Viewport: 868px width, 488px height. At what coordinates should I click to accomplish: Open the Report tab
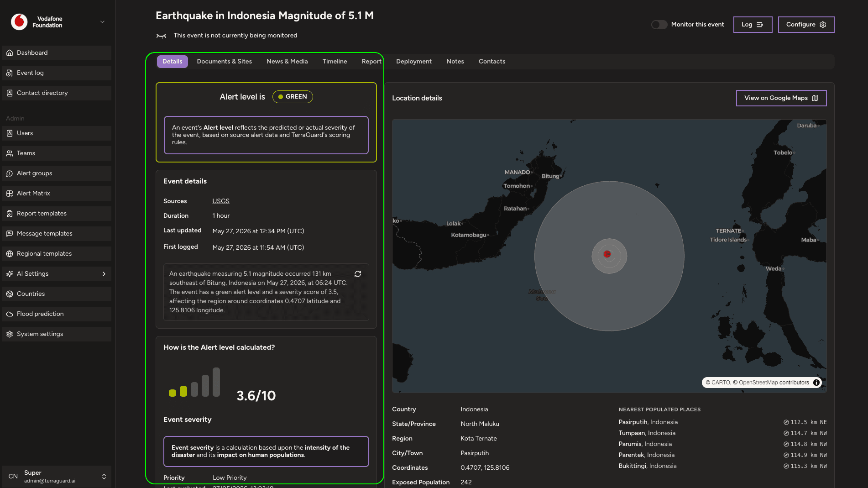pos(371,62)
